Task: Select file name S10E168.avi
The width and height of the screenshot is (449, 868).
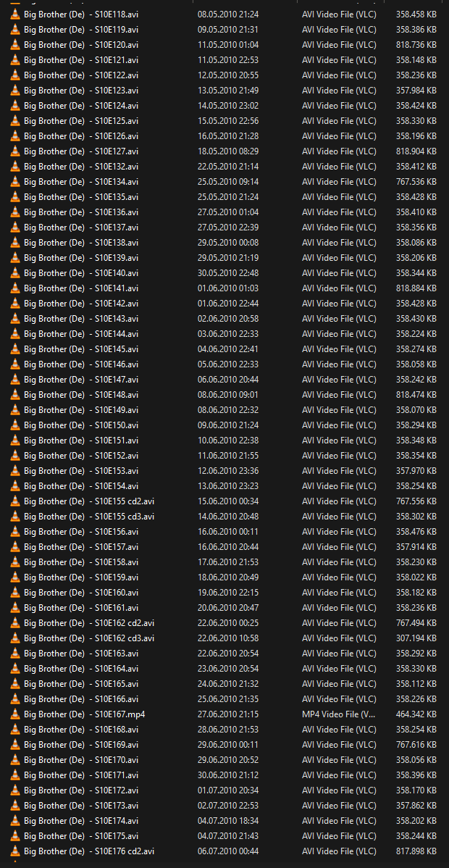Action: 81,730
